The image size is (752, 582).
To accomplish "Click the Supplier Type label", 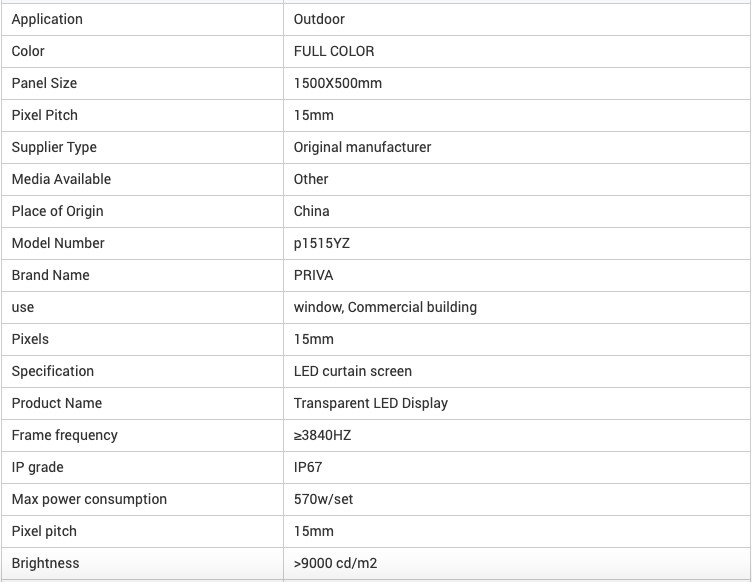I will pos(54,147).
